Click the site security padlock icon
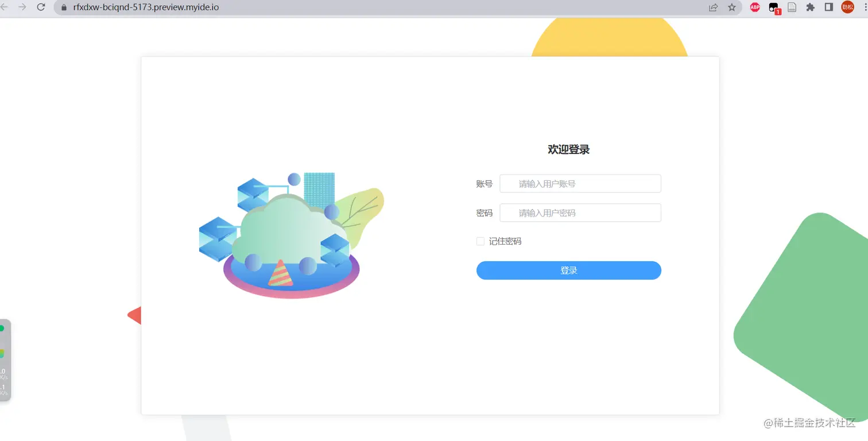The image size is (868, 441). (63, 7)
